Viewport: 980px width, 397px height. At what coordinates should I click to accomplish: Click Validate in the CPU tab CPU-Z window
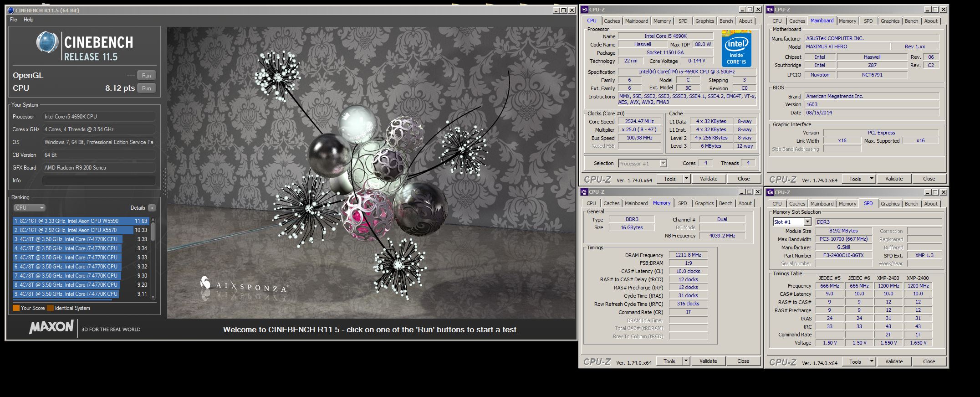[709, 179]
